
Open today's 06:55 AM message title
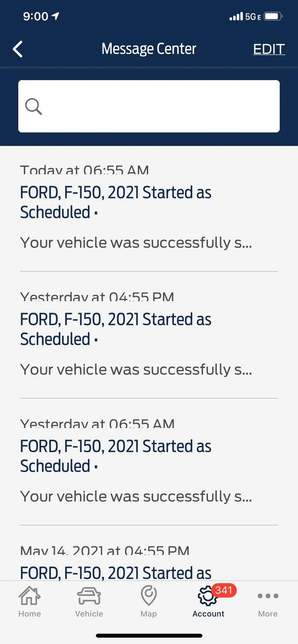(115, 202)
